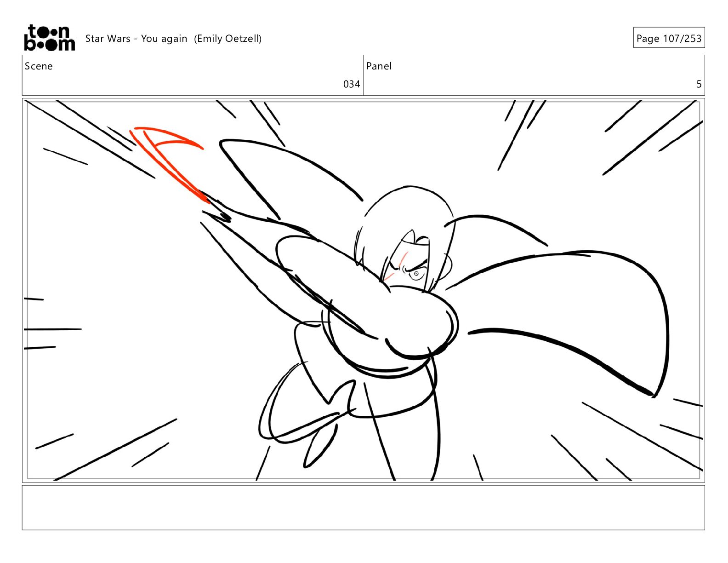The width and height of the screenshot is (728, 563).
Task: Select the scene number '034'
Action: pos(352,84)
